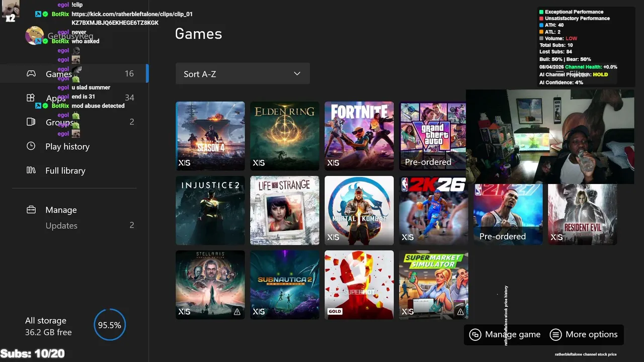
Task: Click the controller icon beside Games
Action: pyautogui.click(x=31, y=73)
